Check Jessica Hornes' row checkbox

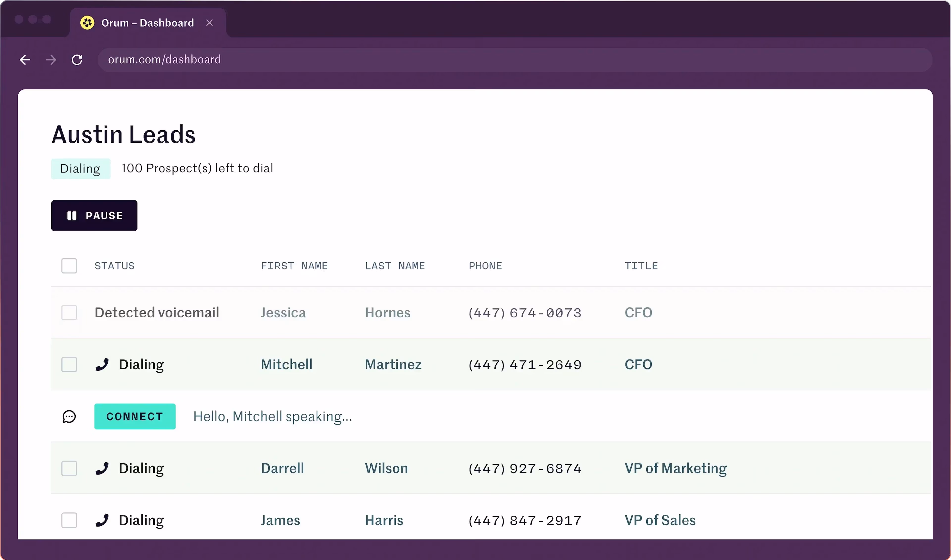coord(69,312)
